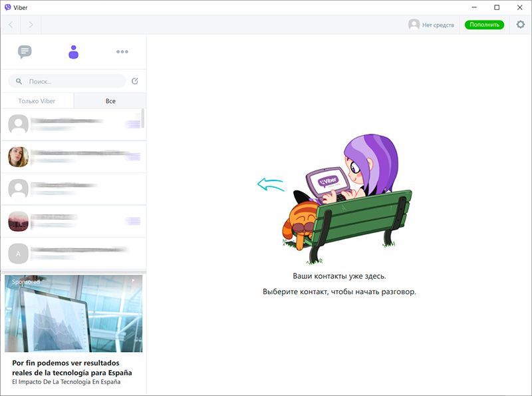The height and width of the screenshot is (396, 532).
Task: Open the contact with the woman's photo
Action: pos(73,157)
